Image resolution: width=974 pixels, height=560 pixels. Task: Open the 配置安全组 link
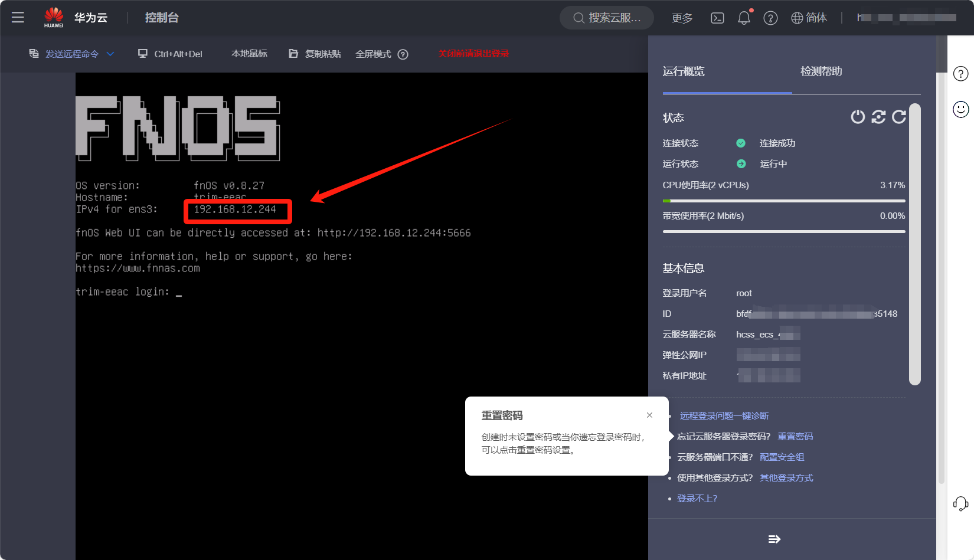click(x=782, y=457)
